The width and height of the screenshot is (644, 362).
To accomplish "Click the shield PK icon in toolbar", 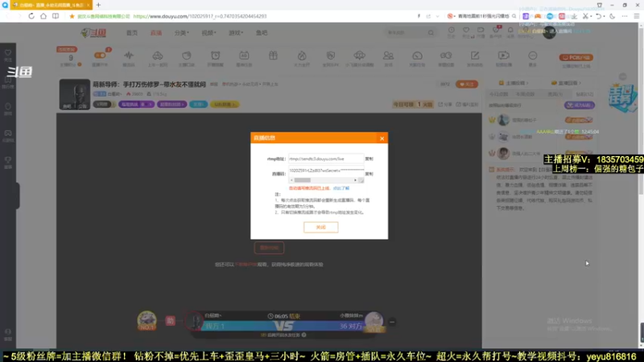I will (331, 56).
